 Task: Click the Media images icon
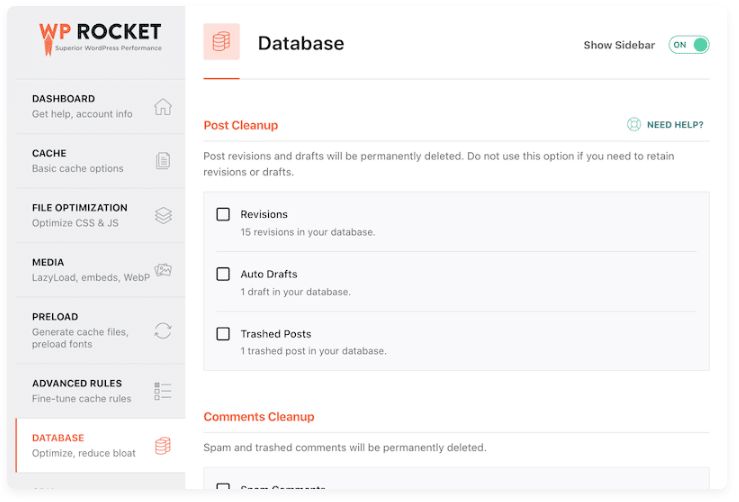163,270
